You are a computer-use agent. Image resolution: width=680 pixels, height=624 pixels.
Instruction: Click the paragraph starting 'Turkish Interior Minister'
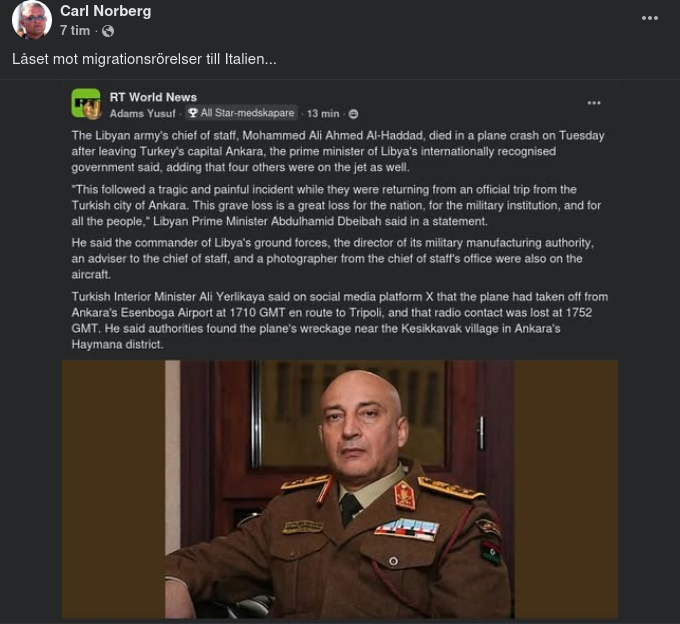(338, 320)
